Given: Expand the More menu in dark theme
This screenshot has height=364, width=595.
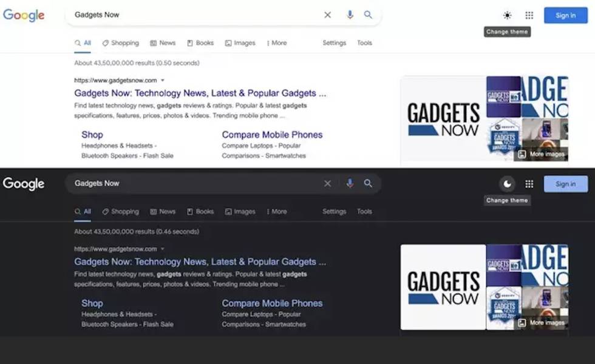Looking at the screenshot, I should 277,212.
